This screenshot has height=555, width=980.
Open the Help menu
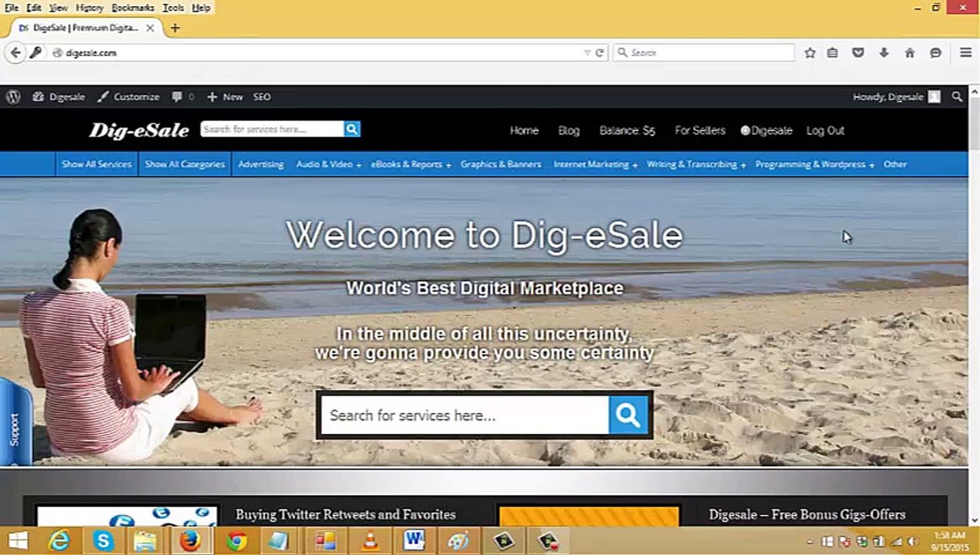201,8
